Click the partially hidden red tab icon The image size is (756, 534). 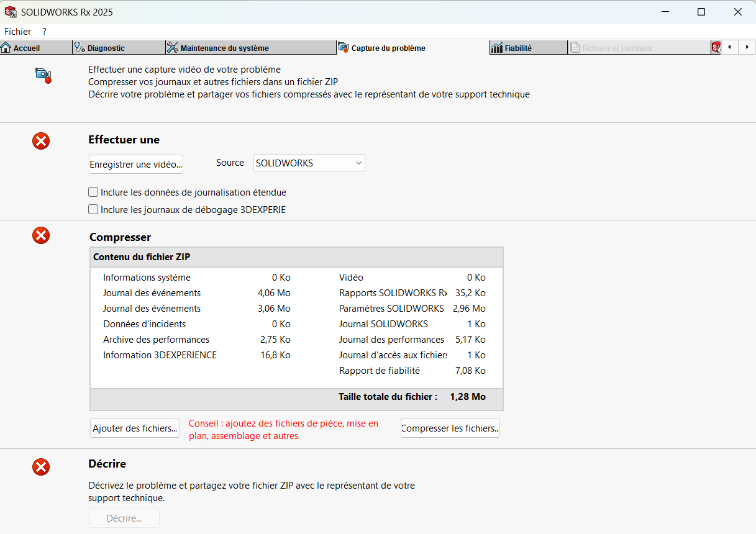tap(716, 48)
